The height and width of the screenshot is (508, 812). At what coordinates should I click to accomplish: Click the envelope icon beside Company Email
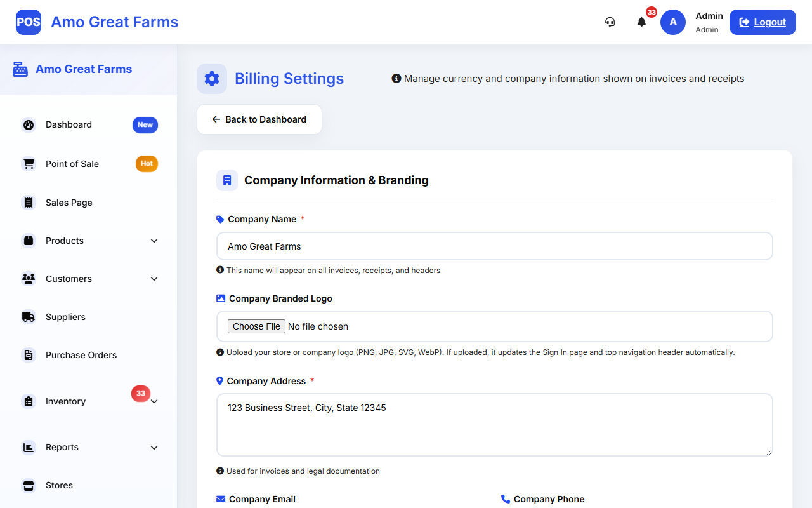[221, 499]
